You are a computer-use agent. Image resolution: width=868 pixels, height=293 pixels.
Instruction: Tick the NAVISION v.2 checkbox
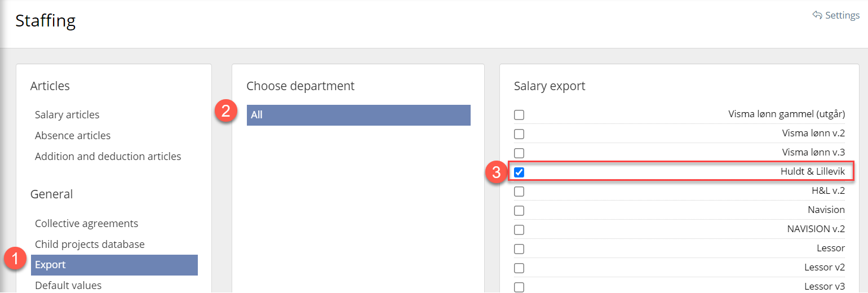[x=519, y=230]
